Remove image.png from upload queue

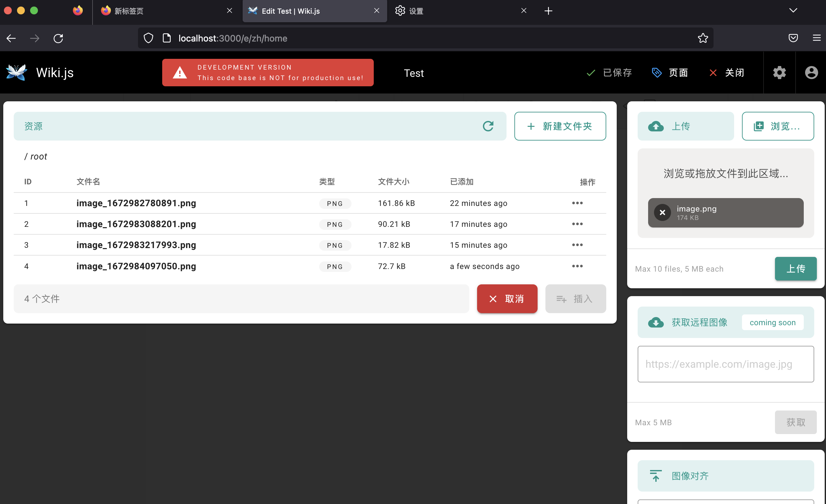click(662, 212)
